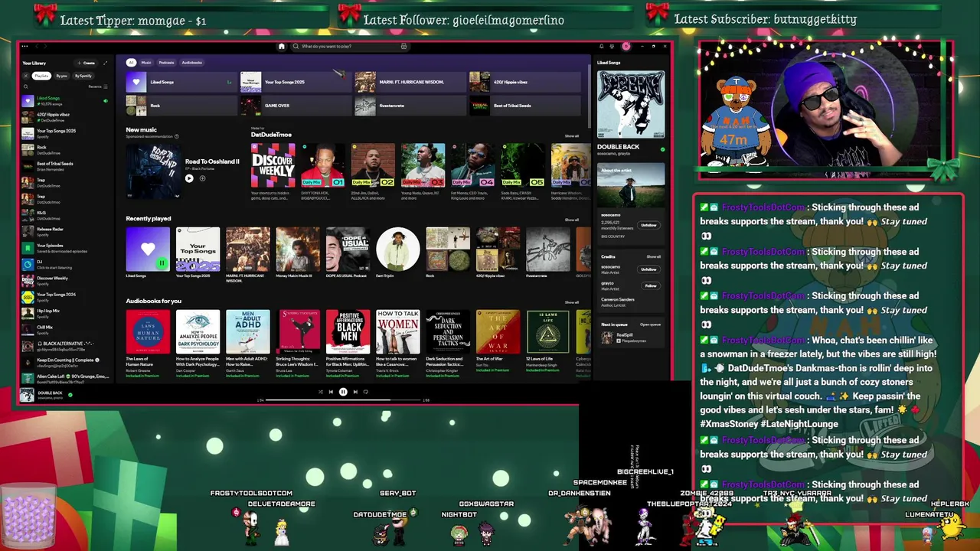Pause Liked Songs via green button on card

[x=162, y=263]
